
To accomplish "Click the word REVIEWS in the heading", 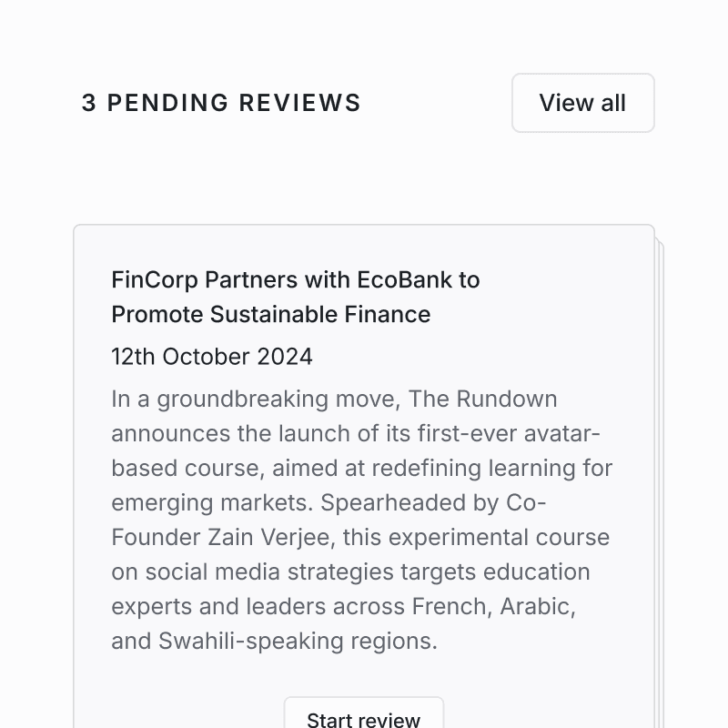I will click(300, 103).
